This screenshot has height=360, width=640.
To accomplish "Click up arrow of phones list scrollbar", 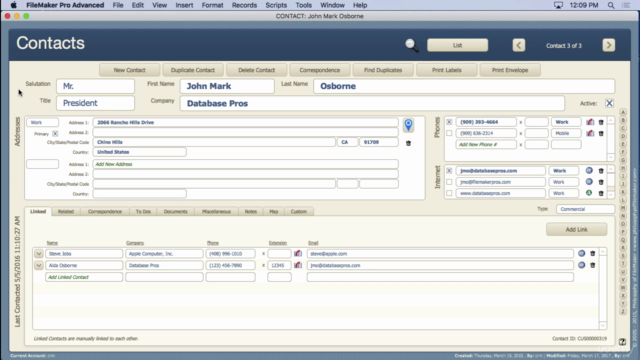I will coord(611,121).
